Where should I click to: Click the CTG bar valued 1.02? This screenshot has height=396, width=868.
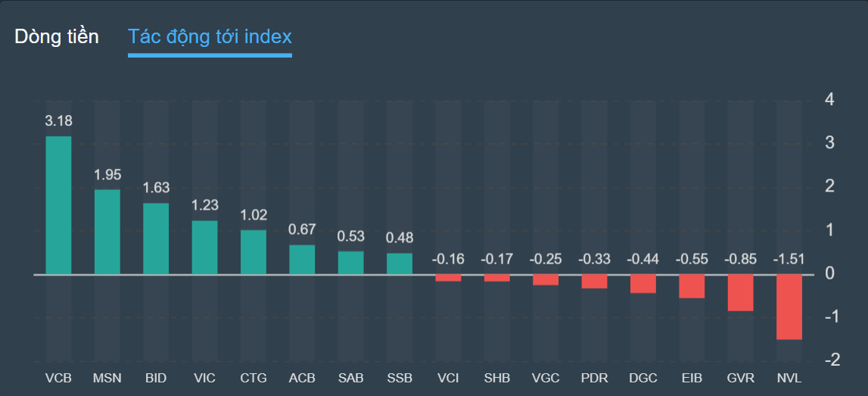[x=254, y=251]
